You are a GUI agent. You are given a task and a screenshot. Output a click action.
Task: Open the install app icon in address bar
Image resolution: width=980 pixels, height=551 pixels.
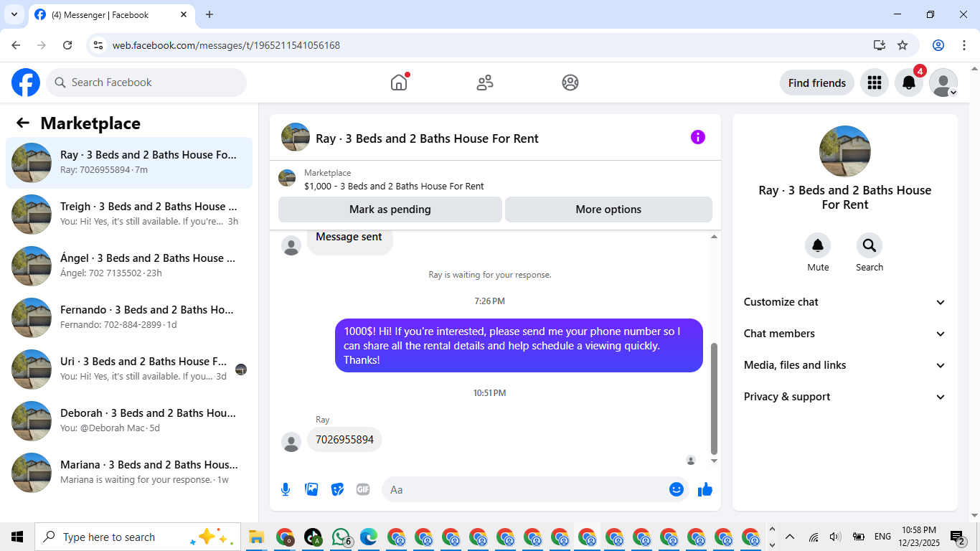click(880, 45)
